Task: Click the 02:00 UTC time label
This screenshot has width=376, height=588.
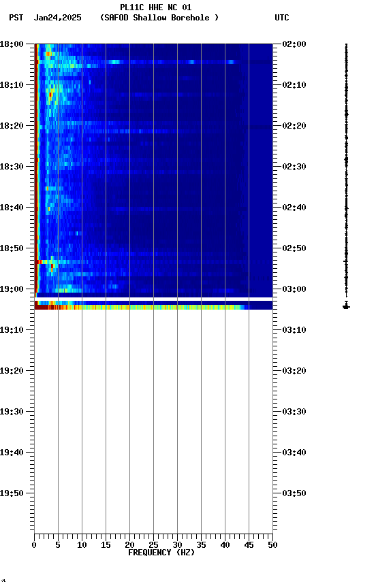Action: tap(294, 44)
